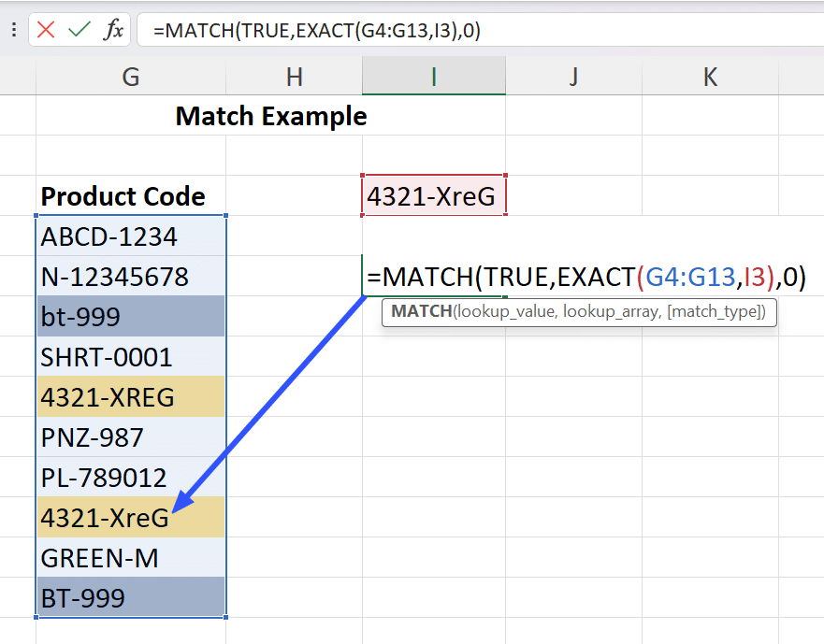The image size is (824, 644).
Task: Confirm the formula with the green checkmark
Action: click(80, 29)
